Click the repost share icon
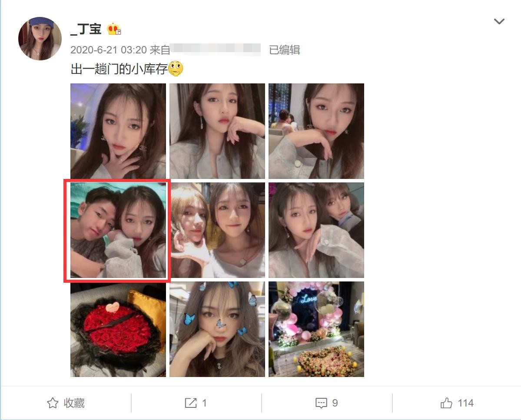Image resolution: width=521 pixels, height=420 pixels. (x=191, y=403)
